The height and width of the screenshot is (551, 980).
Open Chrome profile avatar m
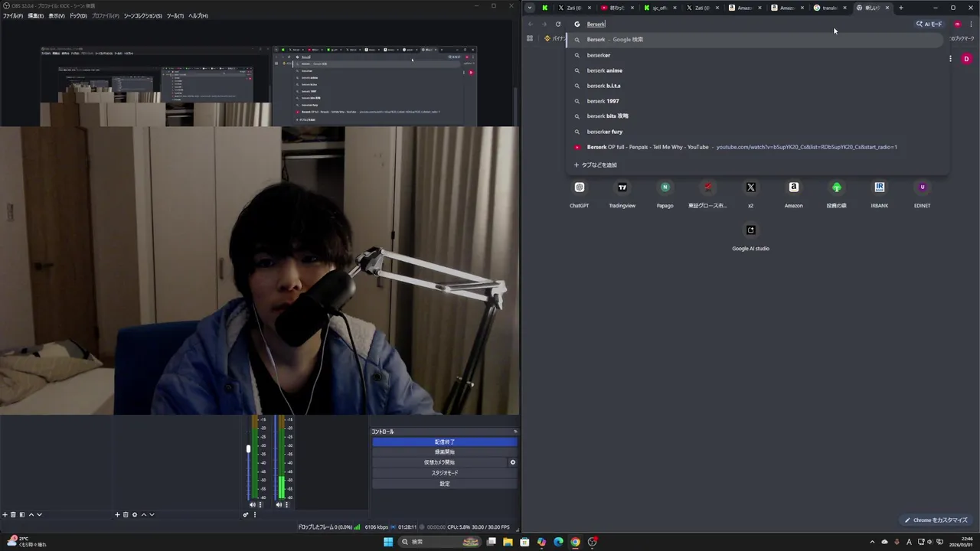click(957, 24)
